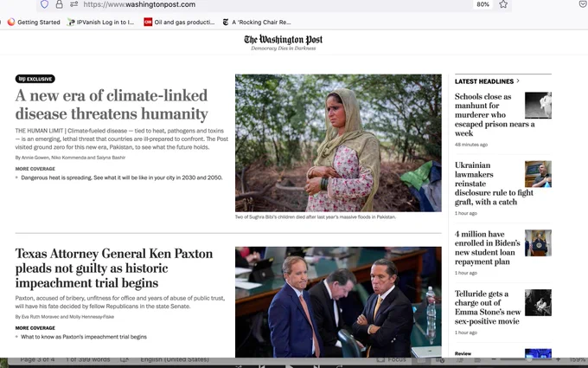Click the Sughra Bibi photo caption
The height and width of the screenshot is (368, 588).
tap(316, 217)
